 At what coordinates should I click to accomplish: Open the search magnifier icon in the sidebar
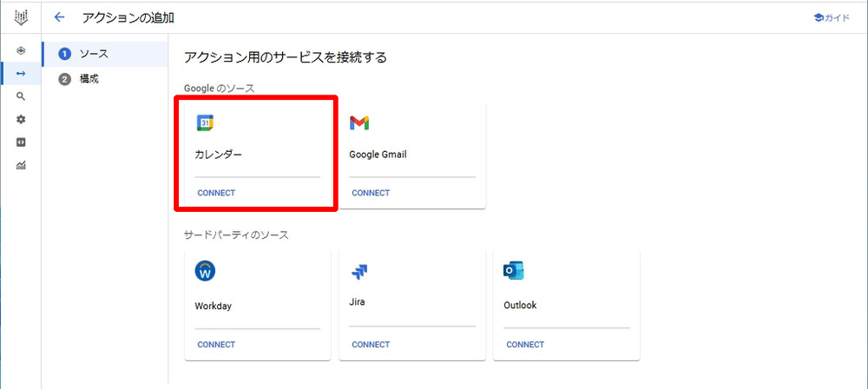coord(21,96)
